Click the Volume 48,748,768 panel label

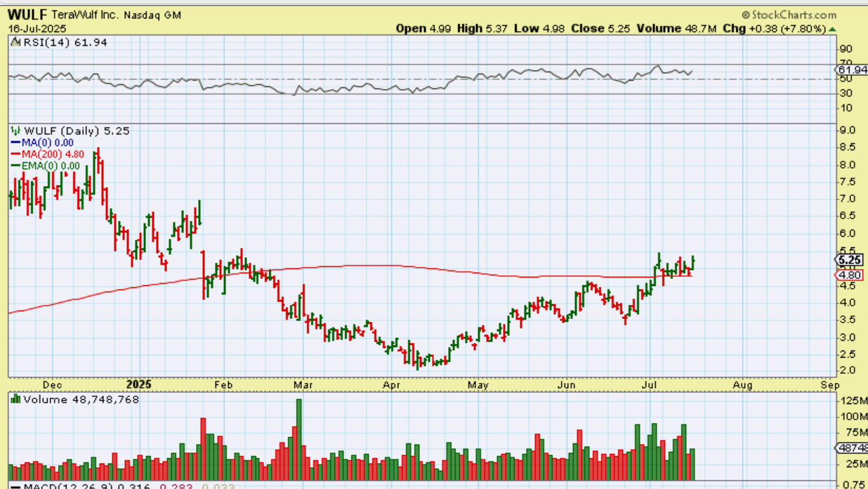(81, 399)
